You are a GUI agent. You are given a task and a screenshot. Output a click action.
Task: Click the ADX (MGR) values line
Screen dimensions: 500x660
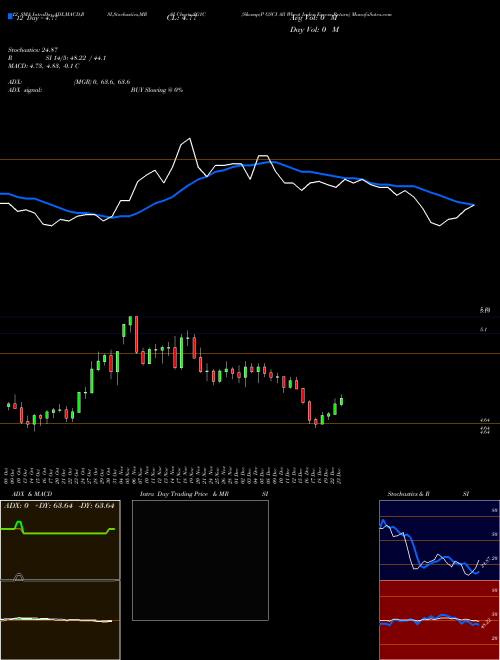[69, 82]
